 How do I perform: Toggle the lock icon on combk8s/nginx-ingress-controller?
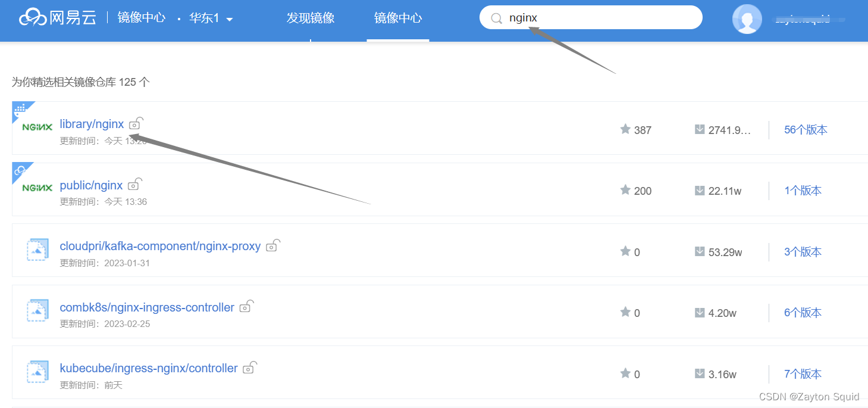(x=246, y=307)
